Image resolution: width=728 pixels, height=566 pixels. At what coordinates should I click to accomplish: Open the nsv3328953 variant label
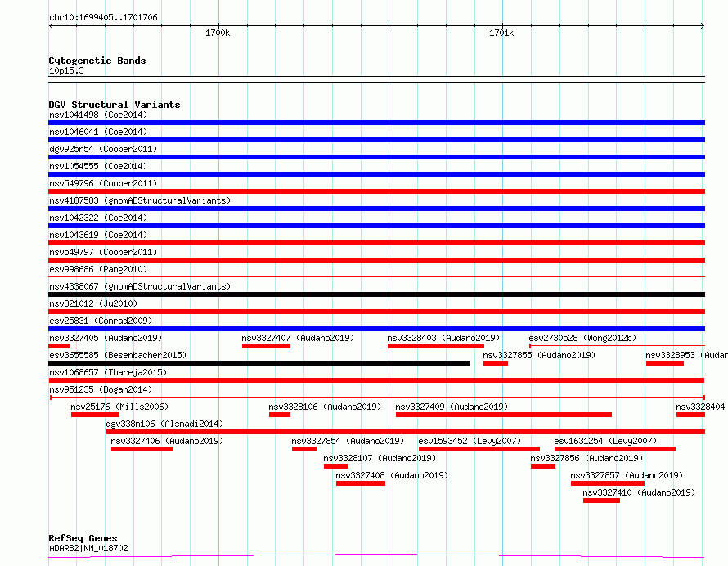point(686,355)
